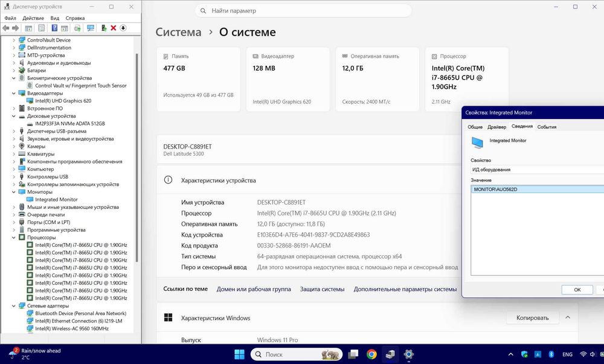Click the Enable device green toolbar icon
Image resolution: width=604 pixels, height=364 pixels.
coord(104,28)
